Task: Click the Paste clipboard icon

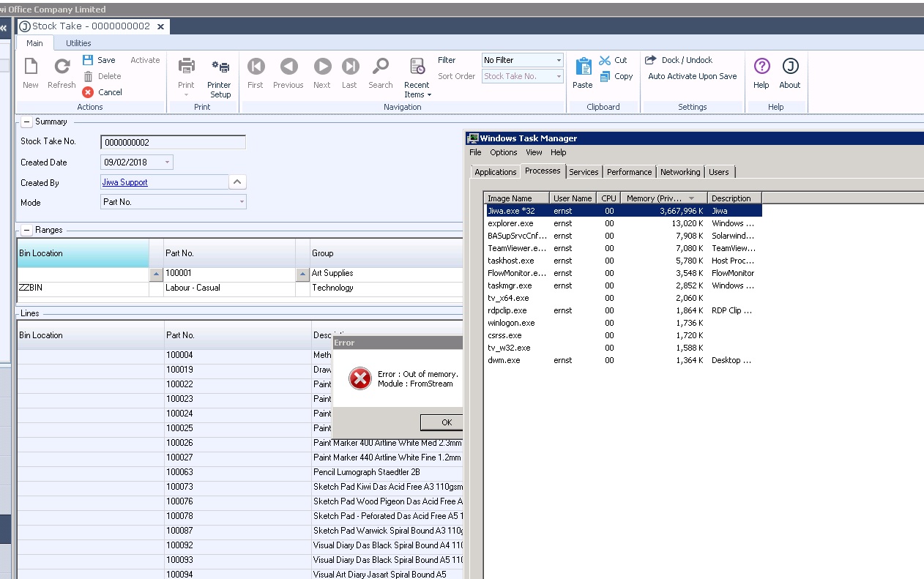Action: (583, 67)
